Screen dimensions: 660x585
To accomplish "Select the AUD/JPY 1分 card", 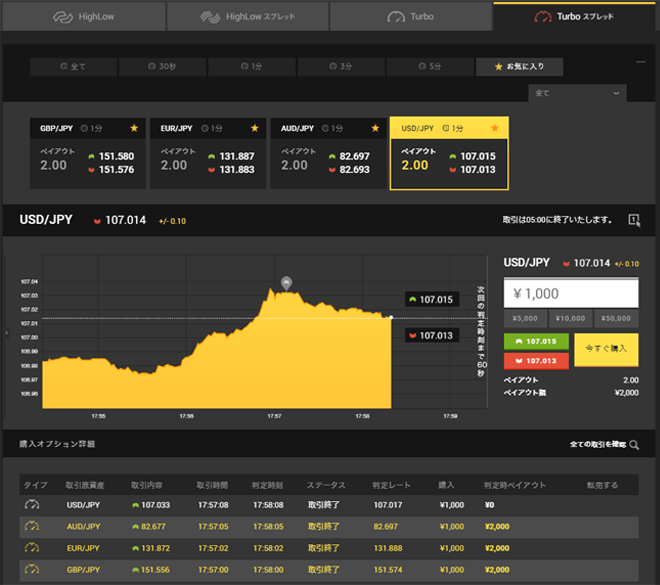I will tap(328, 153).
